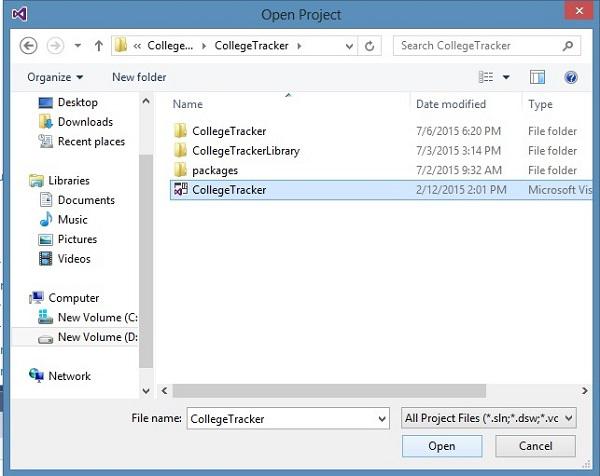The height and width of the screenshot is (476, 600).
Task: Toggle the preview pane icon
Action: (537, 77)
